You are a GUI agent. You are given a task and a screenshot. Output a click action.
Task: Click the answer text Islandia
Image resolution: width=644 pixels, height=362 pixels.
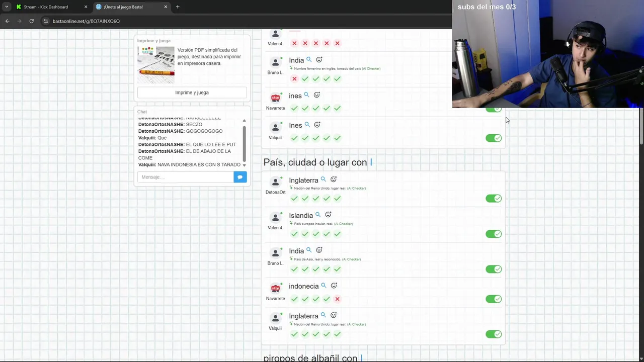301,215
